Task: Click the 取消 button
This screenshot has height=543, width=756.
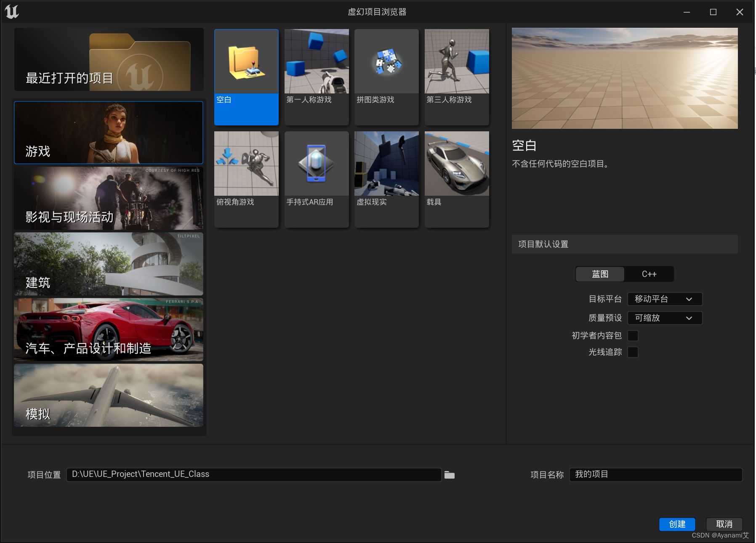Action: click(724, 524)
